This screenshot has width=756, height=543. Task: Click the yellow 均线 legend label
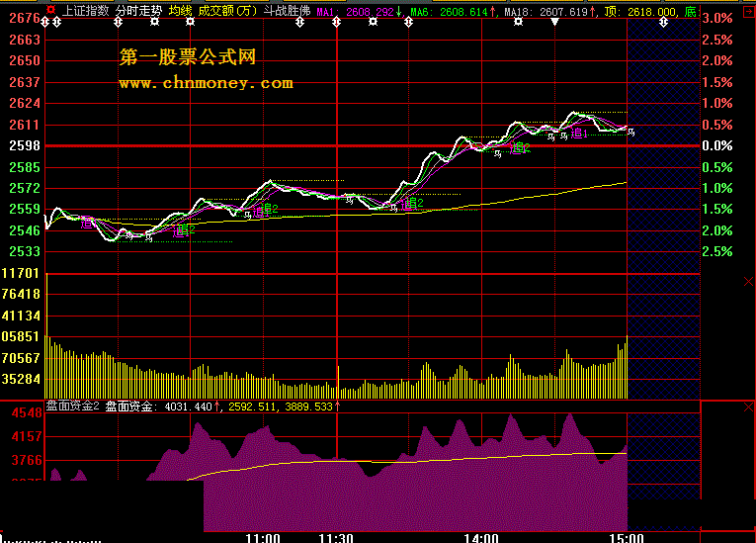click(180, 11)
